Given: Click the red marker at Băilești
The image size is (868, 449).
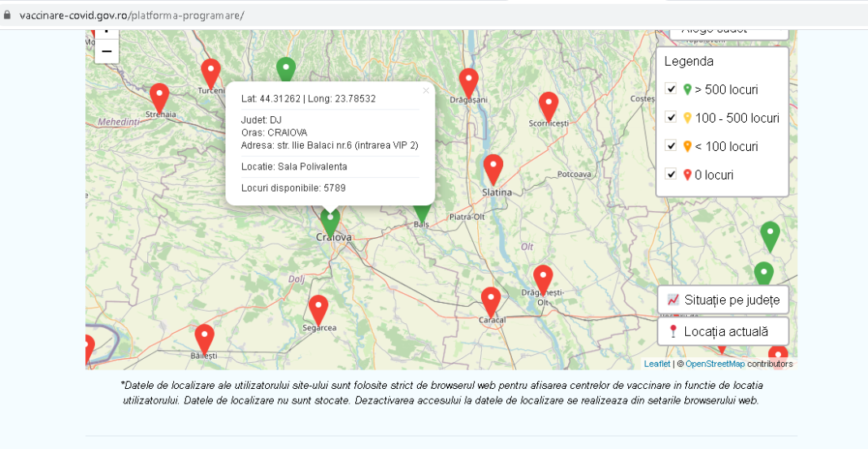Looking at the screenshot, I should 204,338.
